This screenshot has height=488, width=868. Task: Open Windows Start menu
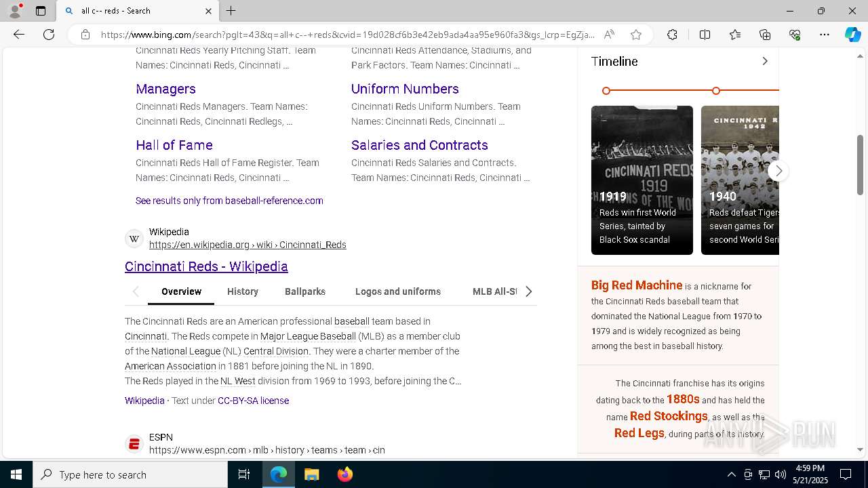16,474
